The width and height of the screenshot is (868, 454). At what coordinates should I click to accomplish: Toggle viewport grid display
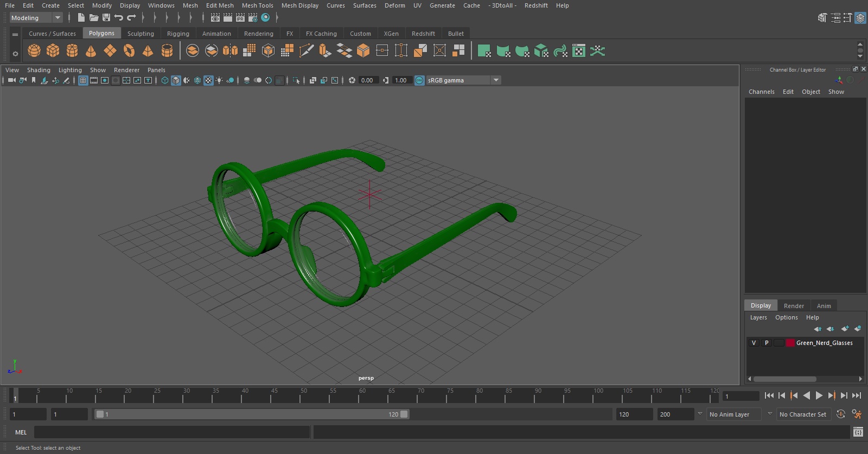point(83,80)
